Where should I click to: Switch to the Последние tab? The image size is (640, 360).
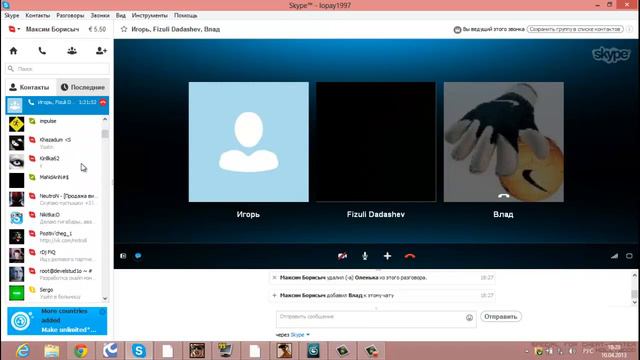click(83, 87)
